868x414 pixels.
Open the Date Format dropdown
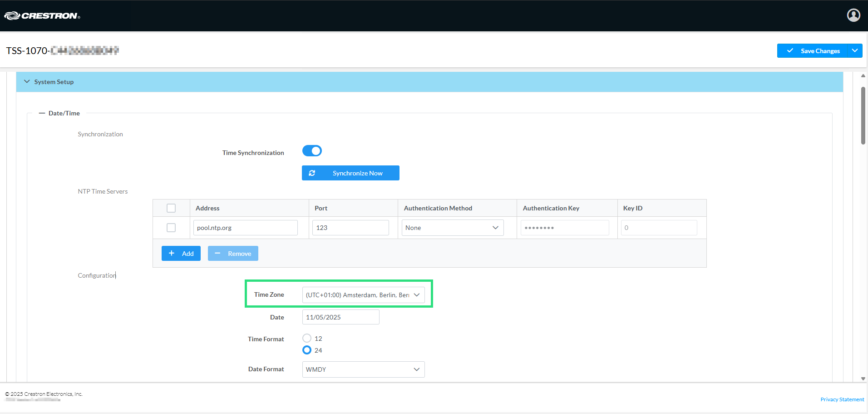(x=363, y=369)
